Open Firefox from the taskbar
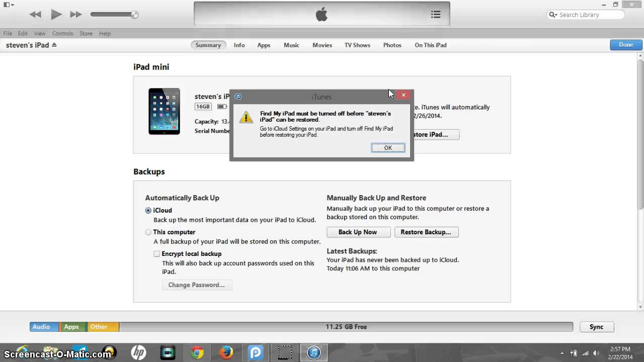 226,352
